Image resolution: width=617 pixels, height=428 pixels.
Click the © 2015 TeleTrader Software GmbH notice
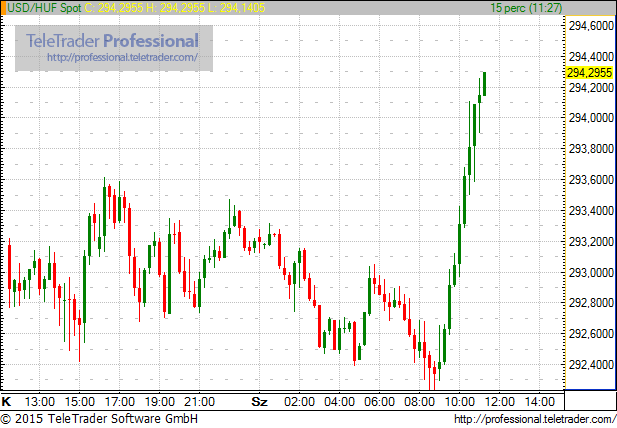99,419
